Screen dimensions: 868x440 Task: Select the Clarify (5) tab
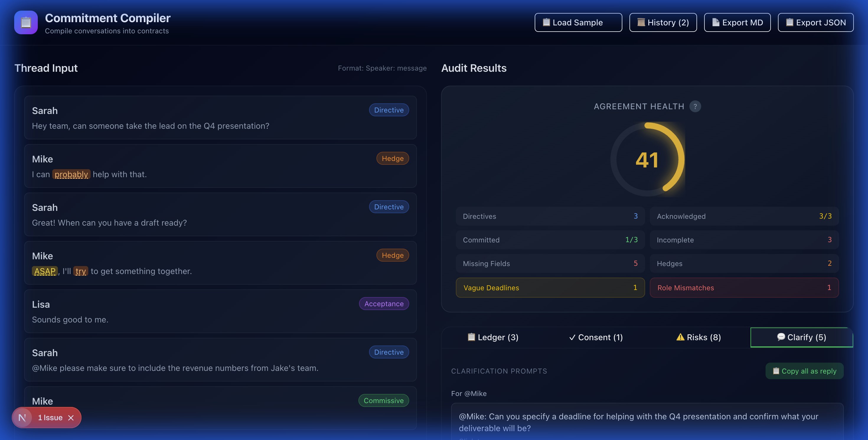(x=801, y=337)
